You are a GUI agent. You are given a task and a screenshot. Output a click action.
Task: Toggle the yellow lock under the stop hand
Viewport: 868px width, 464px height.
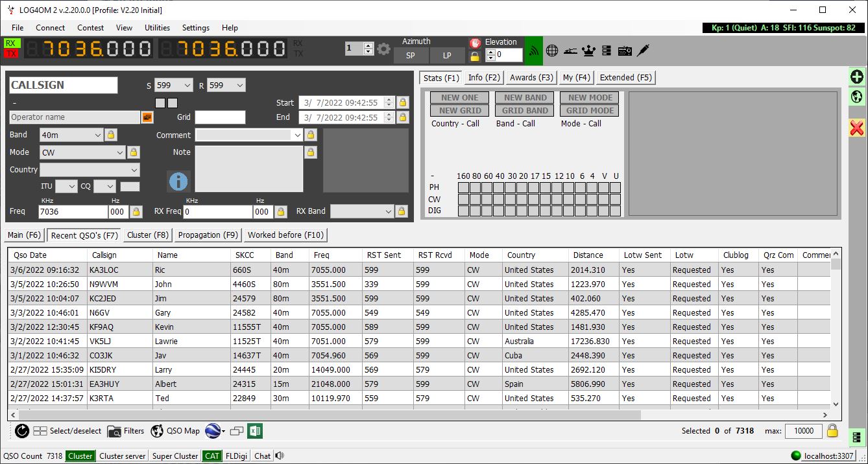pyautogui.click(x=475, y=56)
